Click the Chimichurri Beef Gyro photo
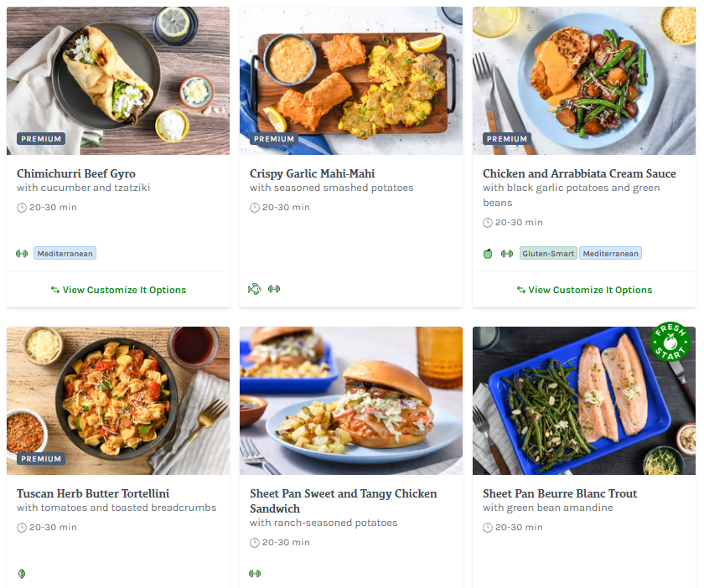This screenshot has height=588, width=704. click(118, 80)
